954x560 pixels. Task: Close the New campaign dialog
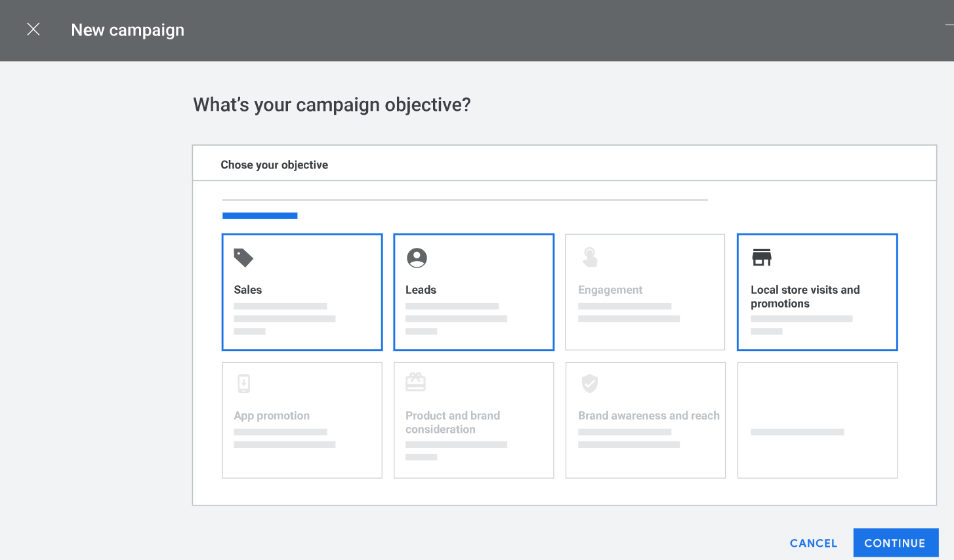(33, 30)
